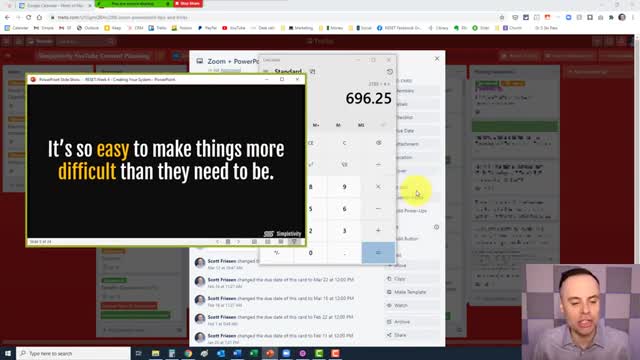Click the equals button in Calculator
Image resolution: width=640 pixels, height=360 pixels.
pyautogui.click(x=378, y=253)
